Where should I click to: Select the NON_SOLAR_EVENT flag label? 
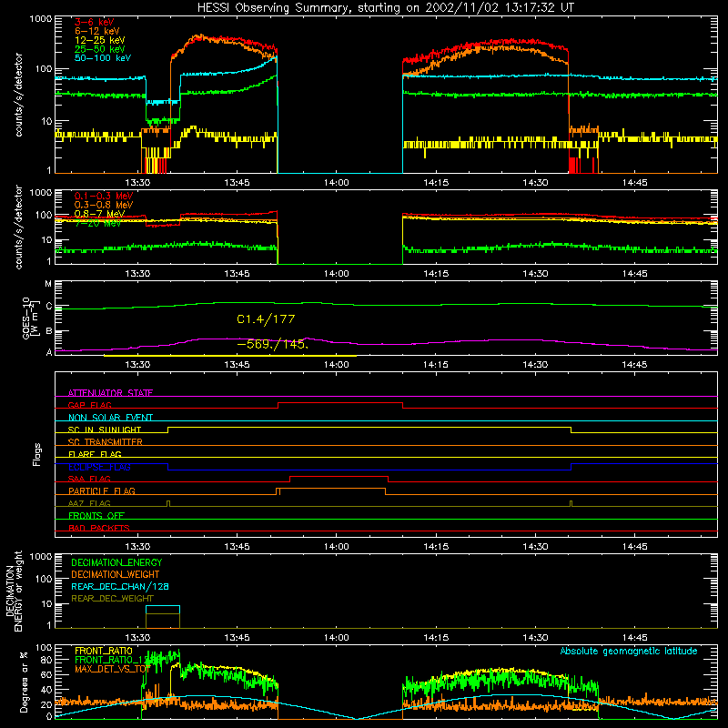110,418
